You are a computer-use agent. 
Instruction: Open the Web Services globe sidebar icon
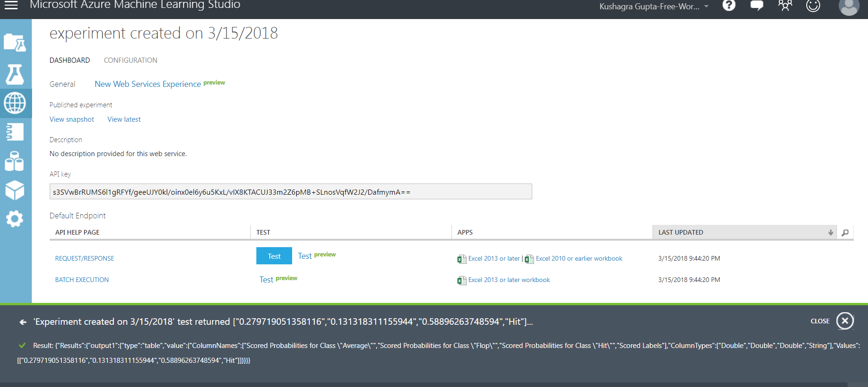click(x=15, y=103)
